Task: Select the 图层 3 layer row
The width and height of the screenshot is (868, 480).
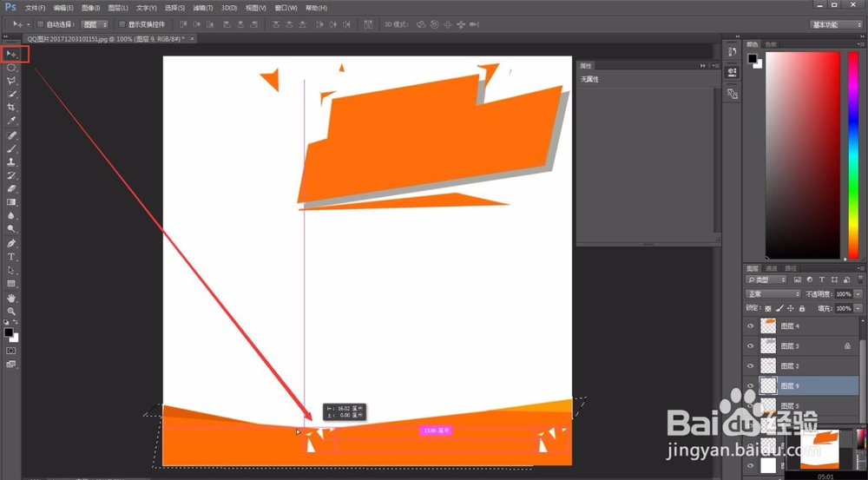Action: coord(801,346)
